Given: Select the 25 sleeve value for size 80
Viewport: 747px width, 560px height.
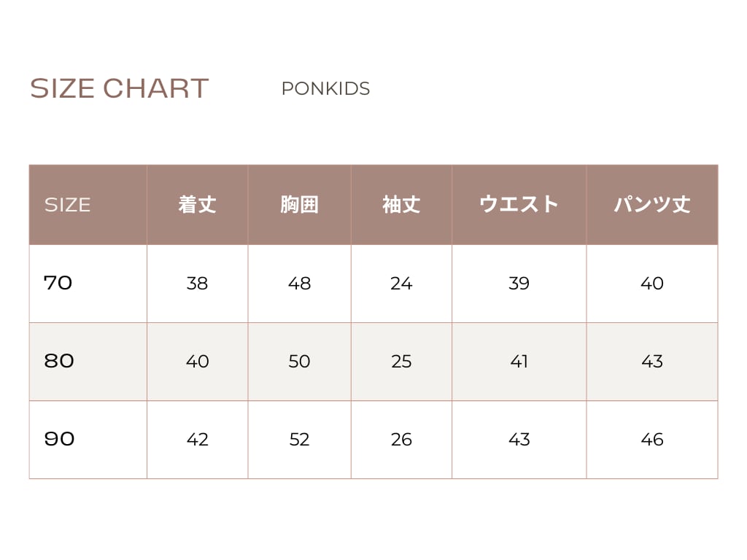Looking at the screenshot, I should [401, 362].
